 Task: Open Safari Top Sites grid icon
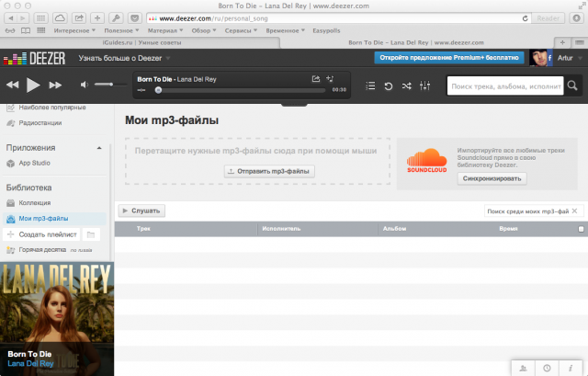click(40, 18)
